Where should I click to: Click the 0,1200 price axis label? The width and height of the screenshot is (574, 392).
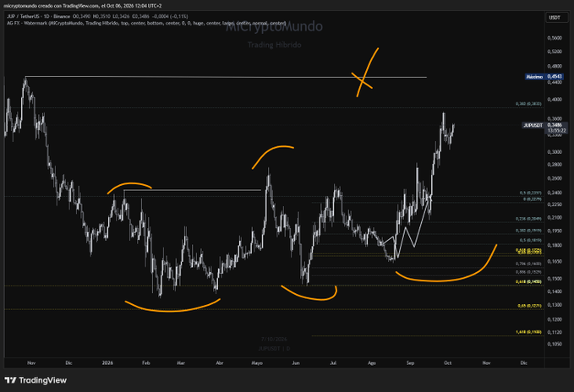(555, 319)
